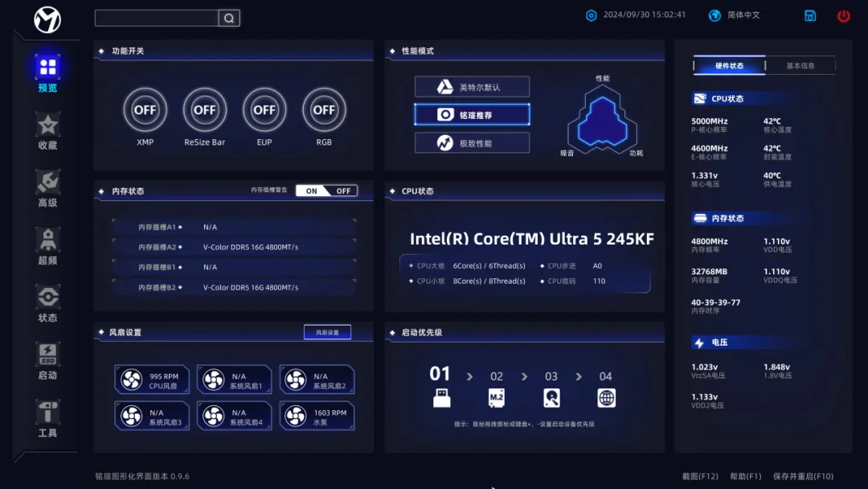Toggle the XMP OFF switch
The image size is (868, 489).
145,110
